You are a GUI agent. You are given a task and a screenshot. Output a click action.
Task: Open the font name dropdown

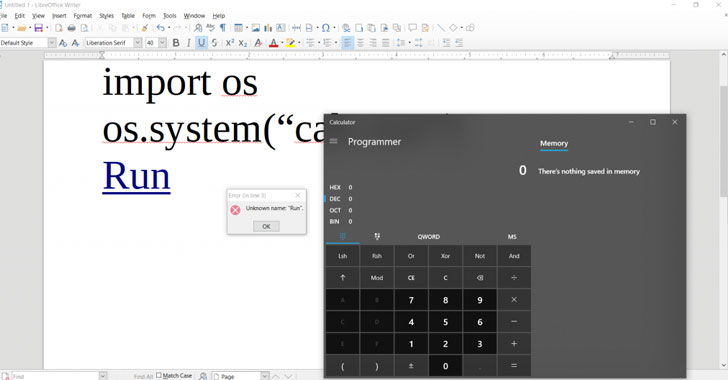click(x=138, y=43)
